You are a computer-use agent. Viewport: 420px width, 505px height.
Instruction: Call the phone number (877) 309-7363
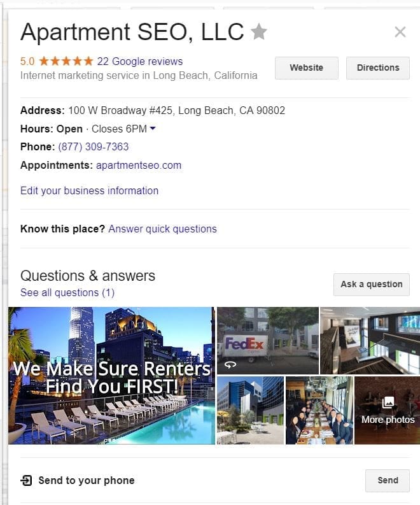(94, 147)
